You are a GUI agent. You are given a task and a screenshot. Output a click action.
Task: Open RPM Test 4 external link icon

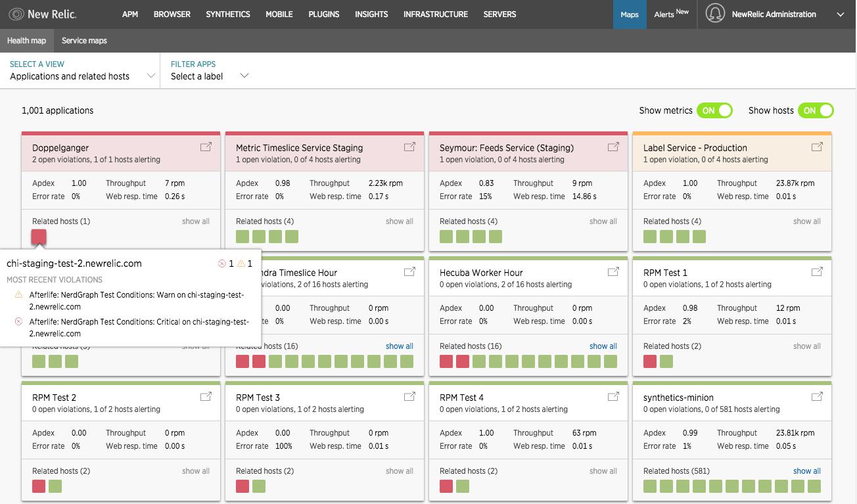tap(613, 397)
